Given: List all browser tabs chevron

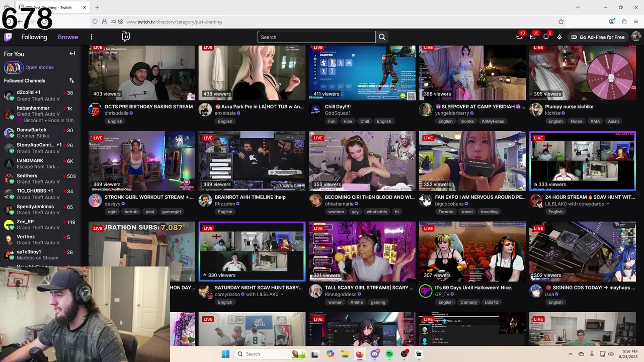Looking at the screenshot, I should 577,8.
